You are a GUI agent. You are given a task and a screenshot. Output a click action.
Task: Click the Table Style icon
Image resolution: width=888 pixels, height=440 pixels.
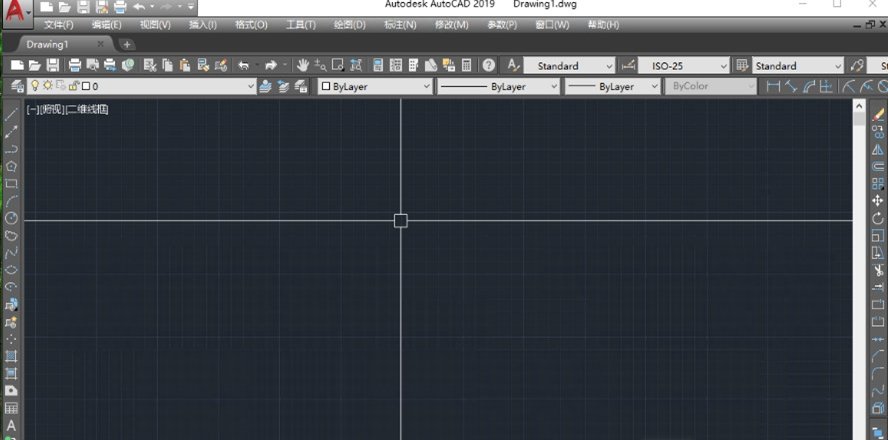[741, 65]
